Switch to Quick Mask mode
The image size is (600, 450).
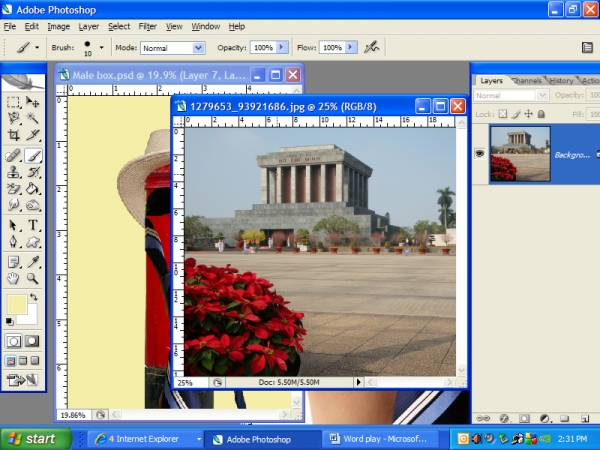(32, 341)
